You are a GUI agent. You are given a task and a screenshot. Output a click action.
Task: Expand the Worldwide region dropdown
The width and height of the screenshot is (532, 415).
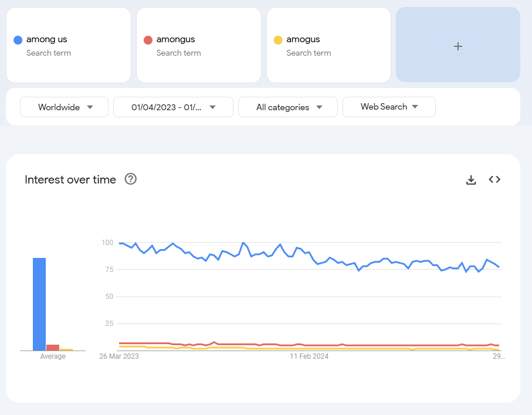[65, 107]
